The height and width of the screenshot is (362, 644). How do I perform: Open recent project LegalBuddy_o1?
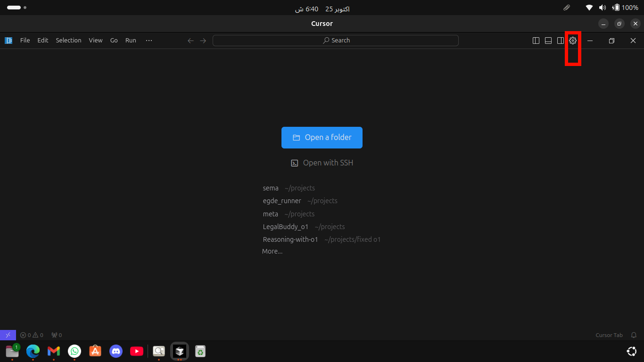coord(286,227)
